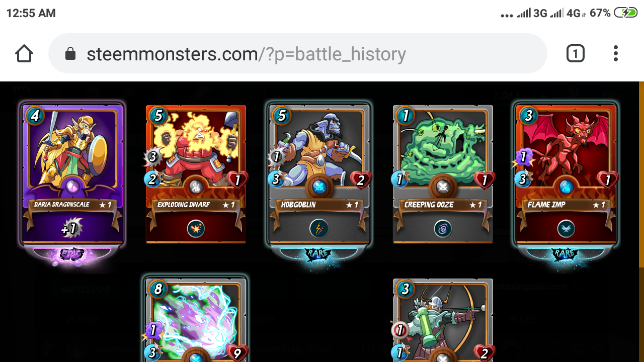Tap Exploding Dwarf's fire splinter emblem
Screen dimensions: 644x362
(x=196, y=187)
